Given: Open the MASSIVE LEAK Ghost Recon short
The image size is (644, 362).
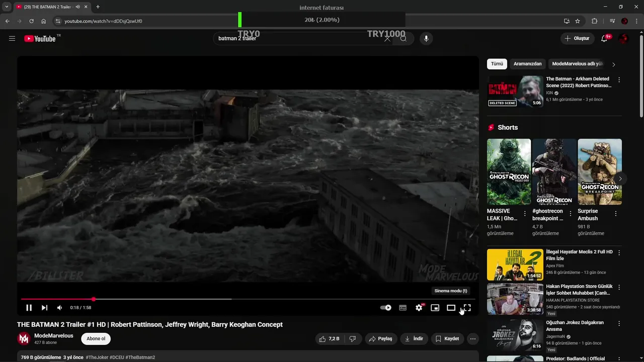Looking at the screenshot, I should click(509, 172).
